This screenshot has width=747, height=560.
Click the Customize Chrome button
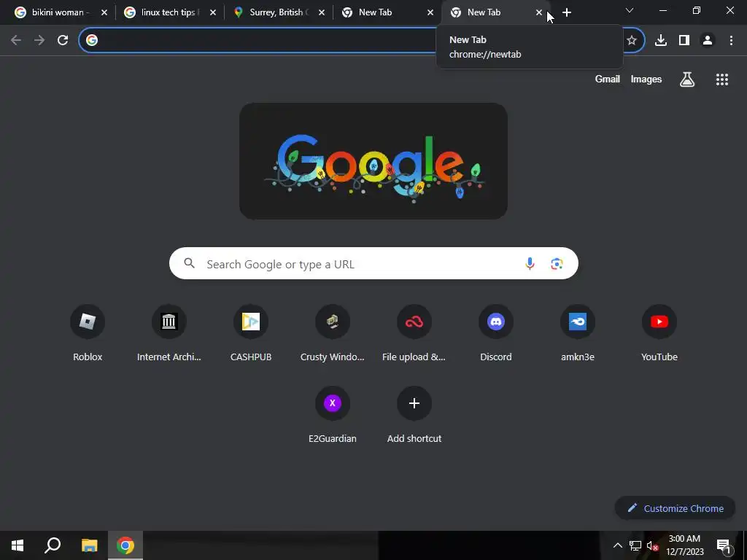tap(675, 508)
